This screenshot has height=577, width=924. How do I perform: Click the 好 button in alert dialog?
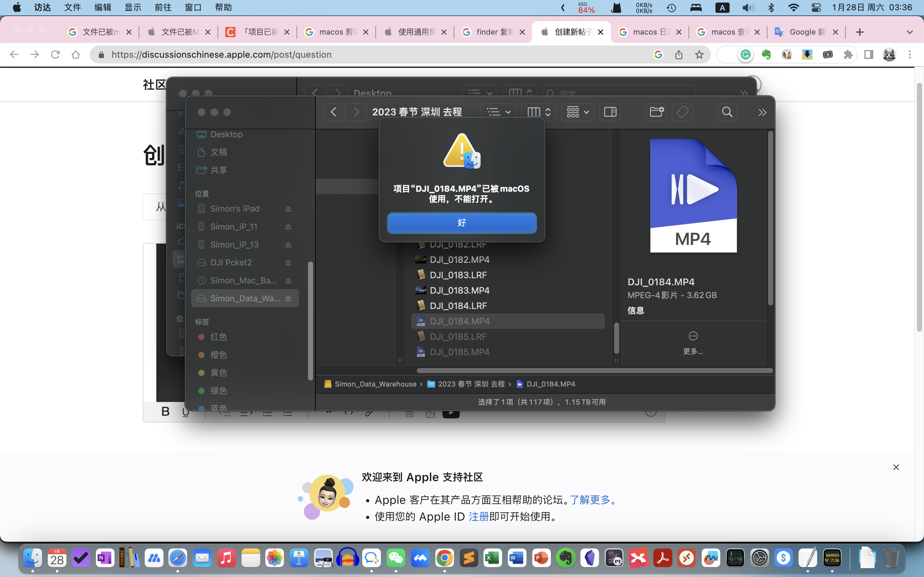coord(462,223)
